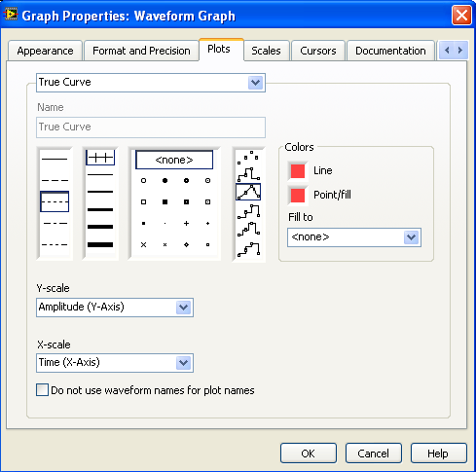476x472 pixels.
Task: Open the Line color swatch
Action: (x=298, y=171)
